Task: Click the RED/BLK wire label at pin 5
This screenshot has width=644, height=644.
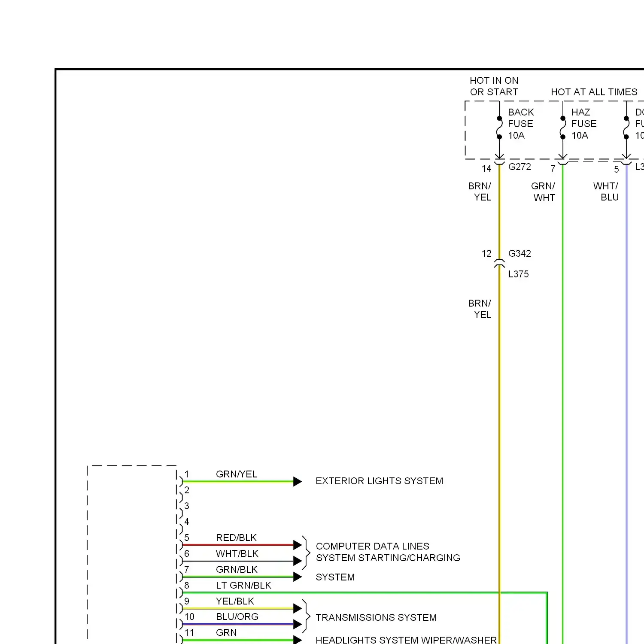Action: point(236,538)
